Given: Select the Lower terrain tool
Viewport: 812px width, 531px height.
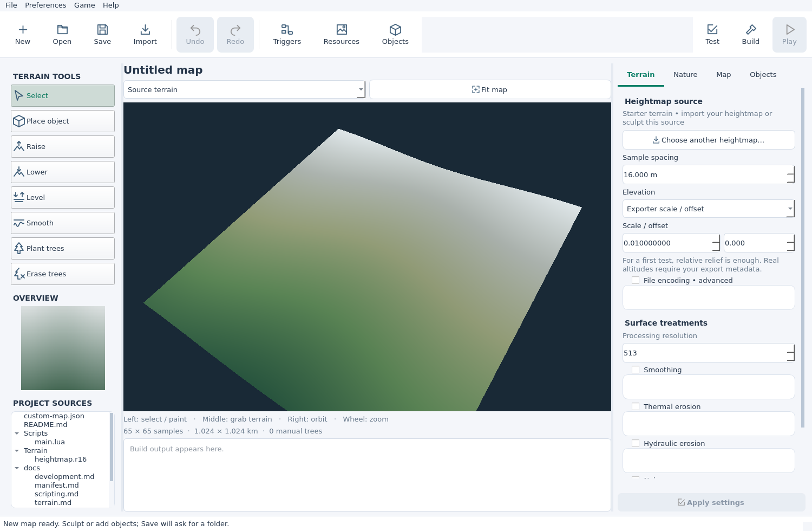Looking at the screenshot, I should click(x=63, y=172).
